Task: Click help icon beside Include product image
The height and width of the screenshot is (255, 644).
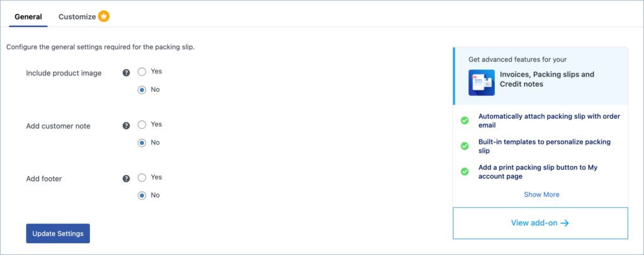Action: pos(126,73)
